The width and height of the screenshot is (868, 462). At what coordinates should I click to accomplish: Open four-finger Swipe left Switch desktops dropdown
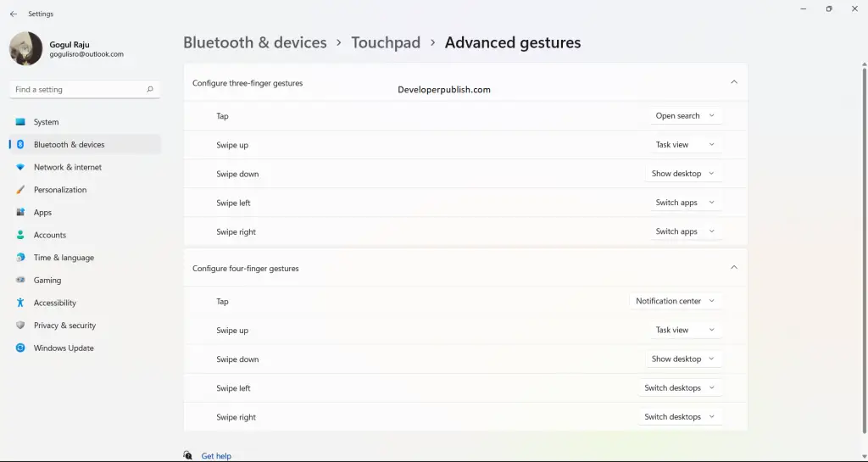[680, 388]
